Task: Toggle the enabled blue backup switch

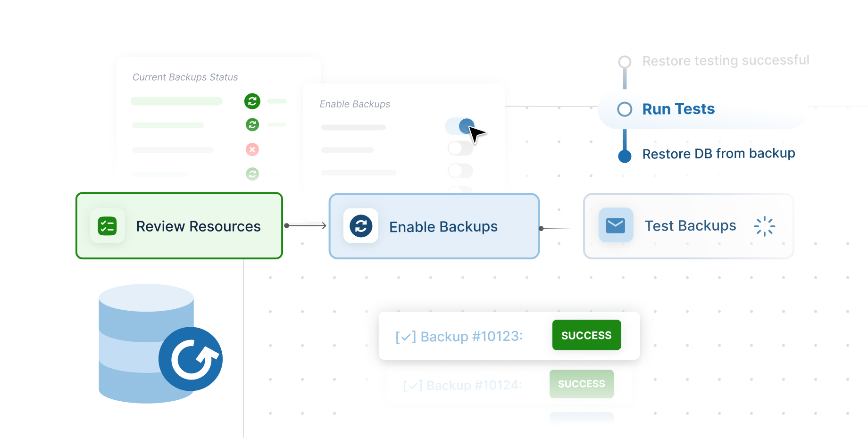Action: 460,126
